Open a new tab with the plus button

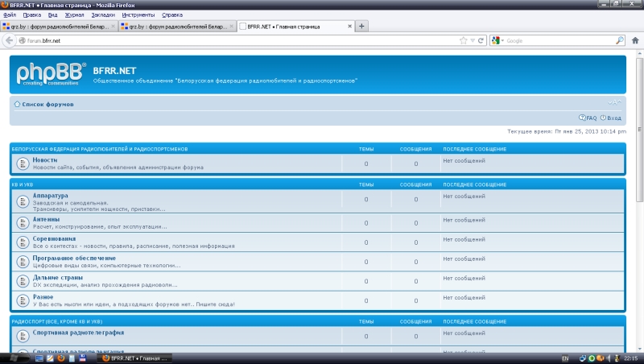click(361, 26)
